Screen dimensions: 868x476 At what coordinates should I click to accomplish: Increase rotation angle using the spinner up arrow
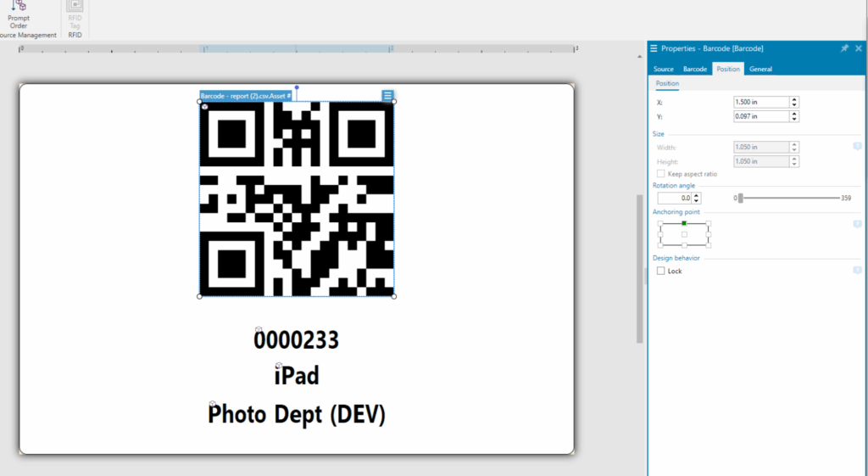697,195
